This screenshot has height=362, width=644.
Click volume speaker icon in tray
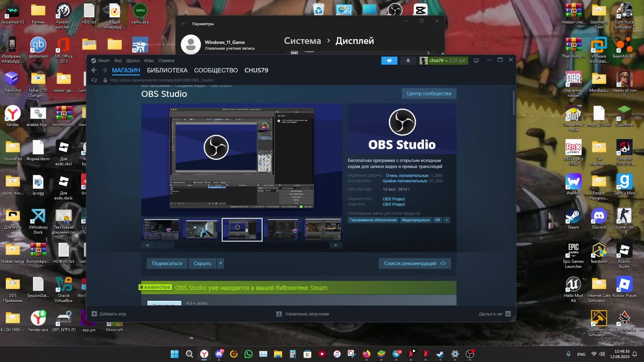point(602,354)
